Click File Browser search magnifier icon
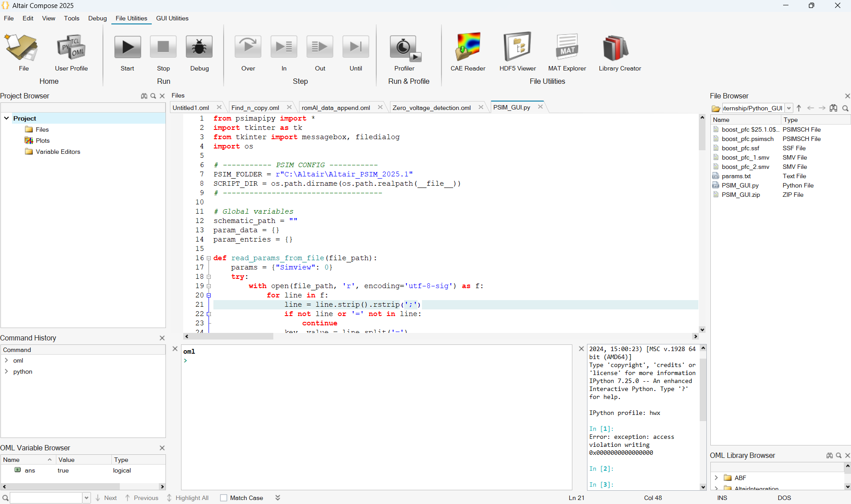851x504 pixels. (845, 108)
